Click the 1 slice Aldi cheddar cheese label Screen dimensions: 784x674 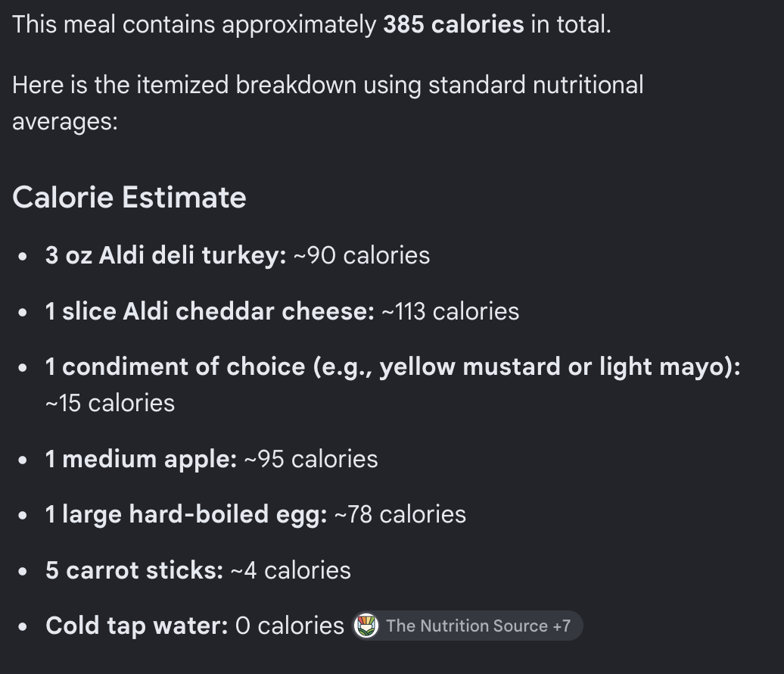pyautogui.click(x=210, y=311)
